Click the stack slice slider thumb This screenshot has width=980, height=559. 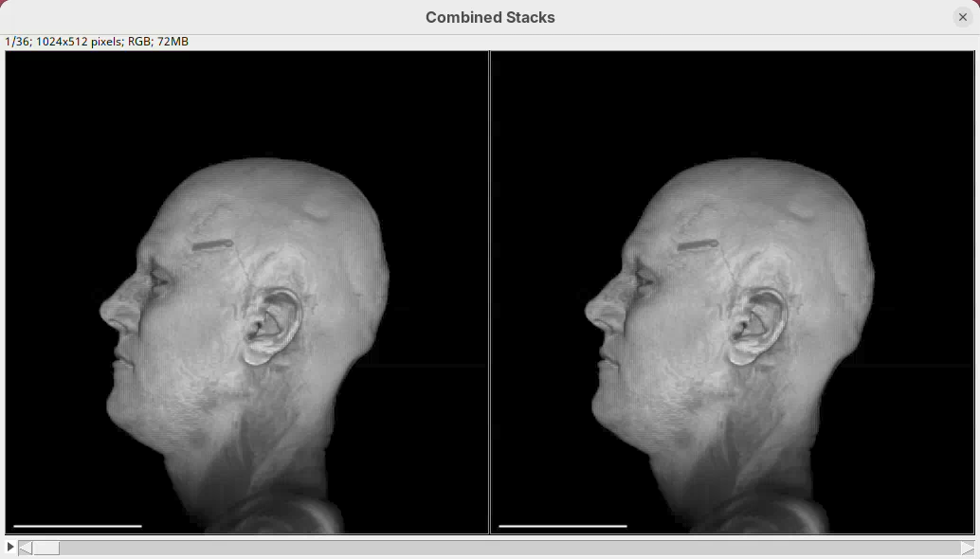click(x=45, y=548)
